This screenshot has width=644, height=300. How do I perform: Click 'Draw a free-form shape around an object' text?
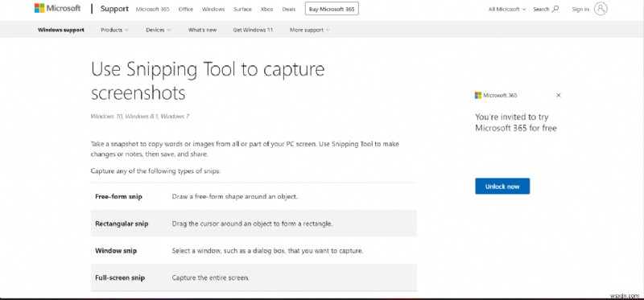234,196
